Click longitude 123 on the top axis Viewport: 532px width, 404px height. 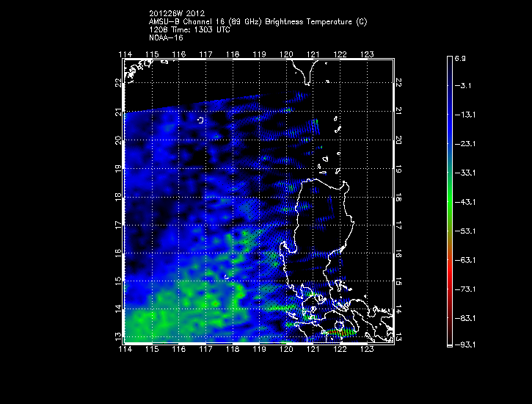[x=367, y=54]
